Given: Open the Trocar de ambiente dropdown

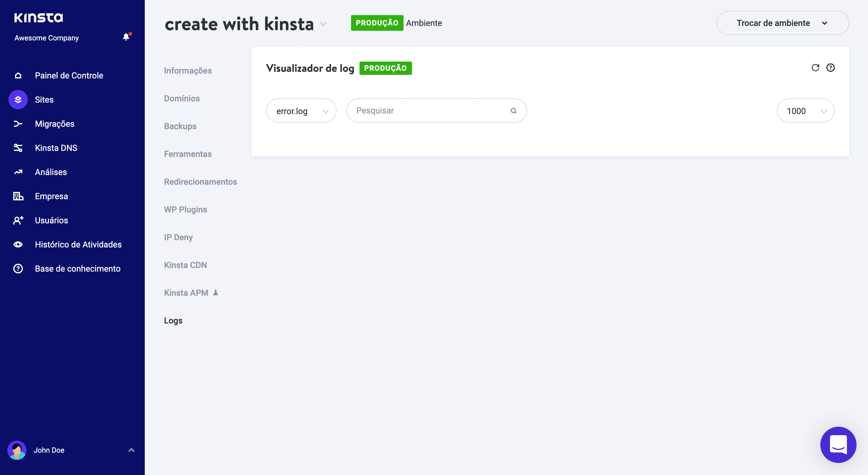Looking at the screenshot, I should [782, 23].
